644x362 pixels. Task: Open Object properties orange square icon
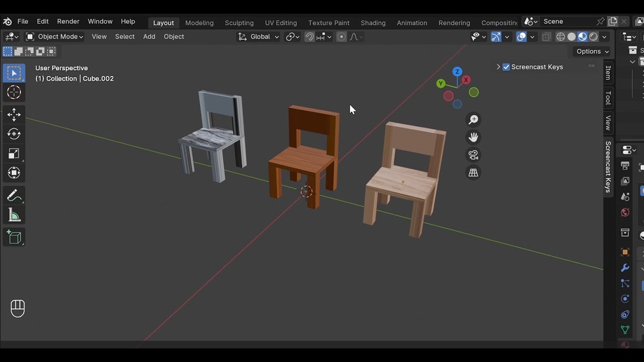(625, 252)
